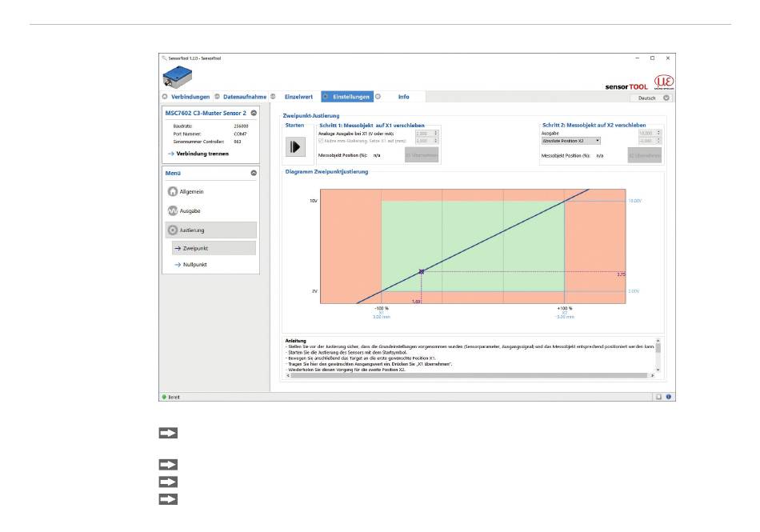Switch to the Datenaufnahme tab

click(244, 97)
